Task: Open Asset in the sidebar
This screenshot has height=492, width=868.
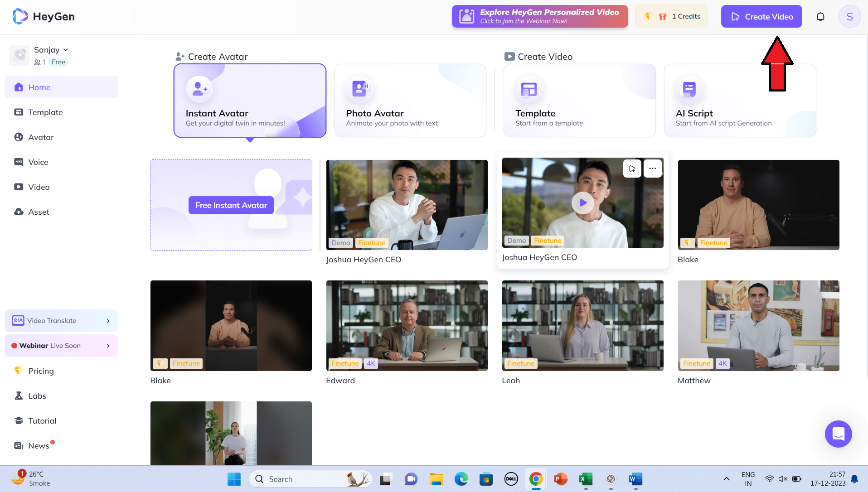Action: click(61, 212)
